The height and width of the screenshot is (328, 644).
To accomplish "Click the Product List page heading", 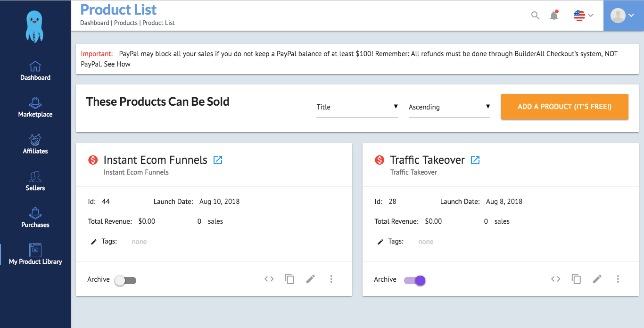I will pos(119,9).
